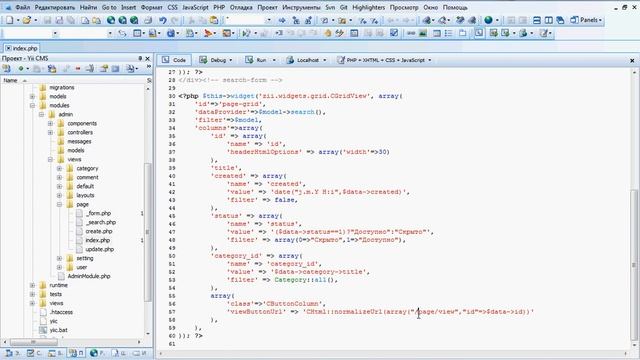Expand the runtime folder

click(33, 285)
